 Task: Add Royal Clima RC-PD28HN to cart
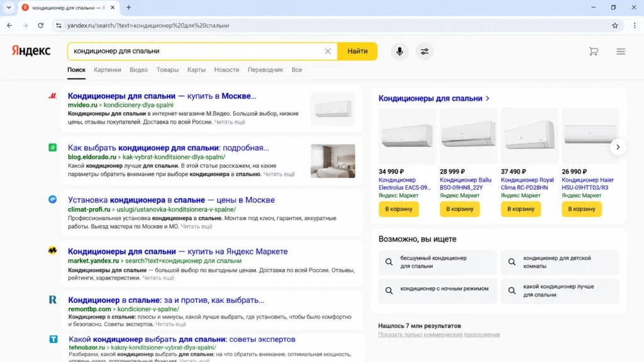(x=520, y=209)
